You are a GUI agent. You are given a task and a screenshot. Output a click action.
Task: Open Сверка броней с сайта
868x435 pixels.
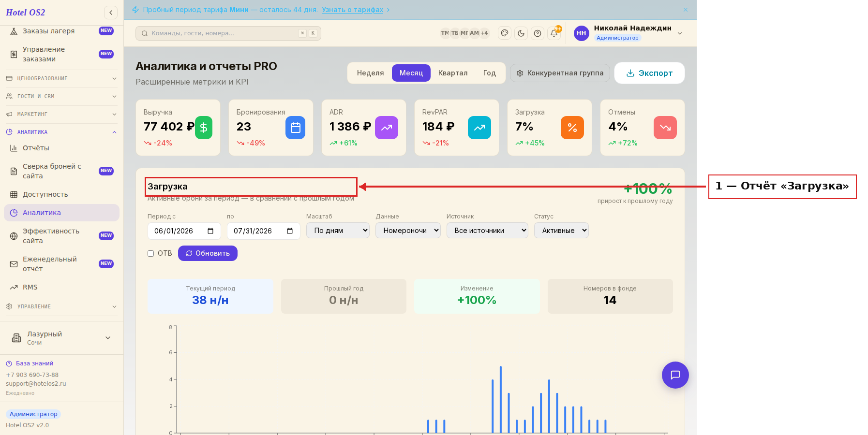pyautogui.click(x=61, y=171)
